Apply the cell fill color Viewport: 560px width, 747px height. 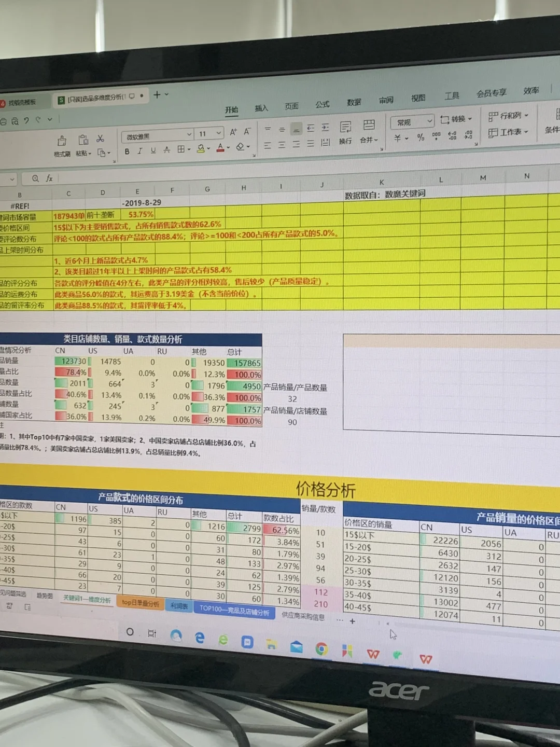click(201, 149)
